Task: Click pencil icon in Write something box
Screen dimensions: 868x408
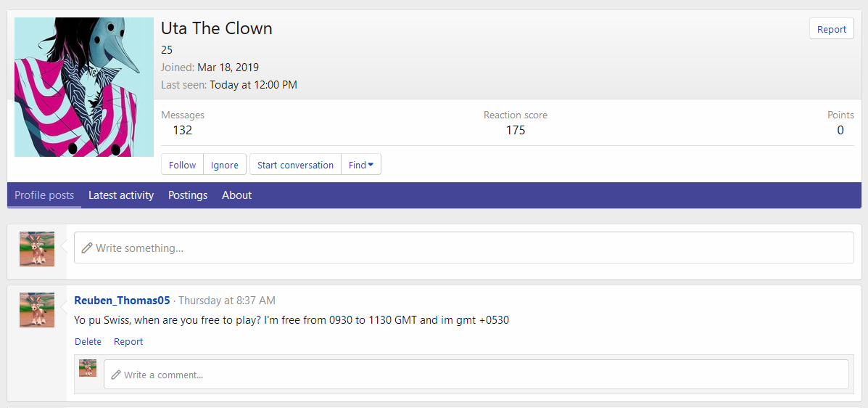Action: click(x=86, y=248)
